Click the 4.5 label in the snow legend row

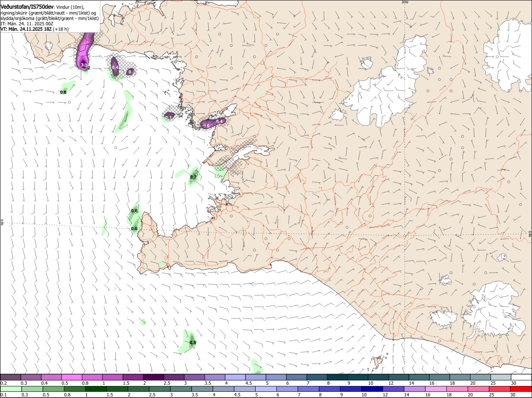coord(249,383)
